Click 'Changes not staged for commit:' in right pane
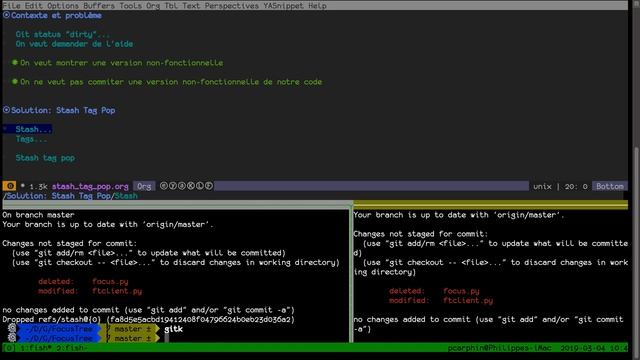The image size is (640, 360). coord(420,234)
